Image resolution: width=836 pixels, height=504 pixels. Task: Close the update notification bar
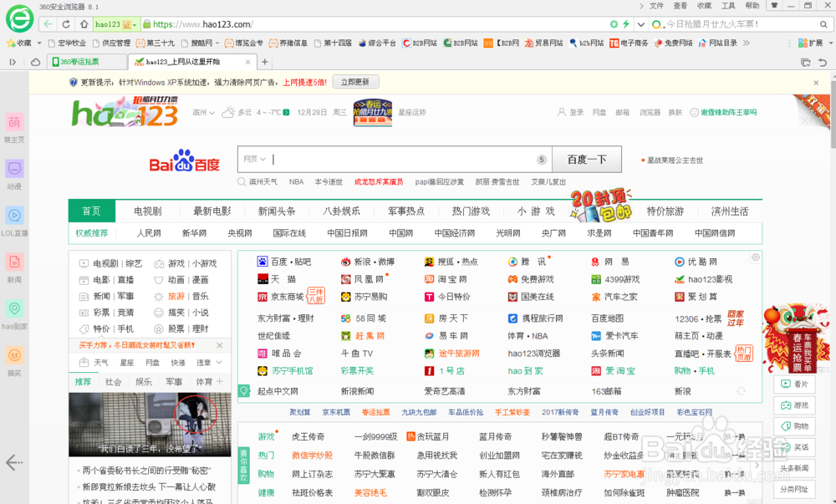point(816,83)
